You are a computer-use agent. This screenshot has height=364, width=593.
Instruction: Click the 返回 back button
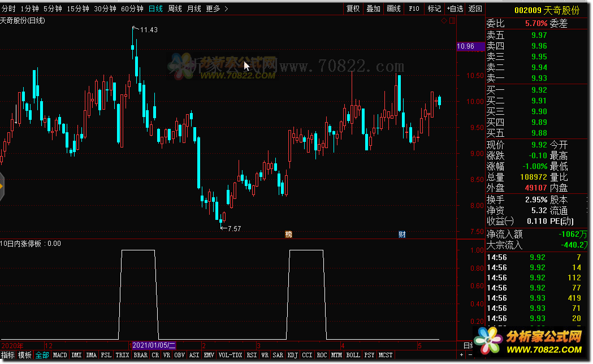coord(475,8)
